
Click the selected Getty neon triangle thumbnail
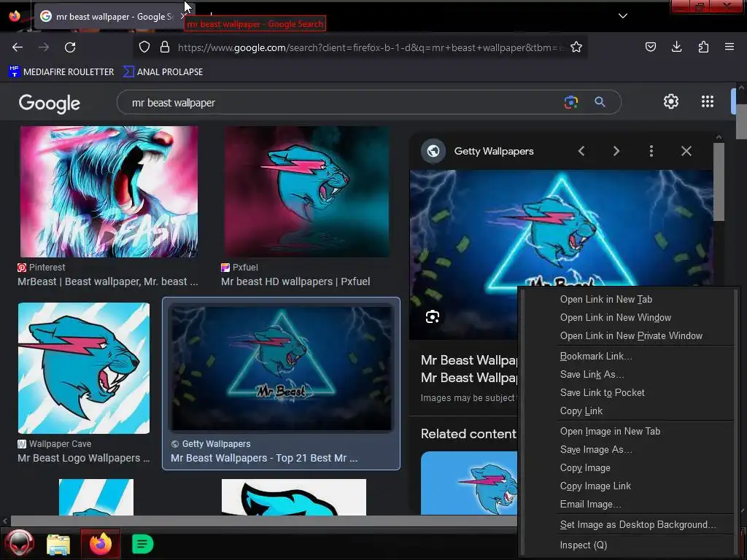(282, 368)
